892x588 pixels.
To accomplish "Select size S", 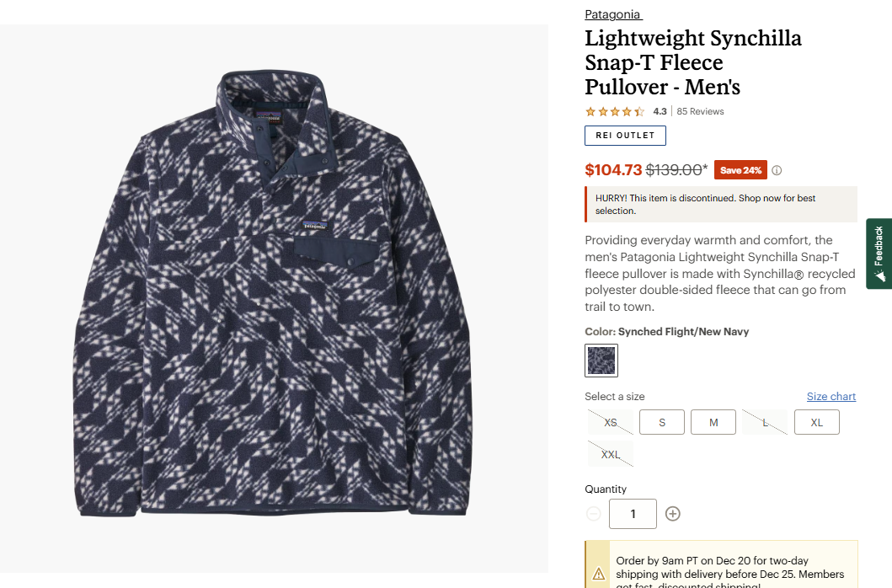I will pyautogui.click(x=662, y=422).
